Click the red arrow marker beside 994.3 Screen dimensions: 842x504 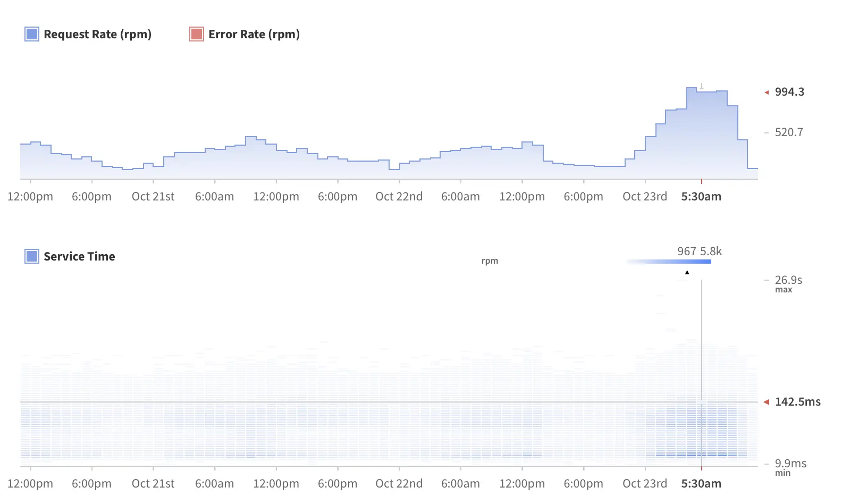767,93
